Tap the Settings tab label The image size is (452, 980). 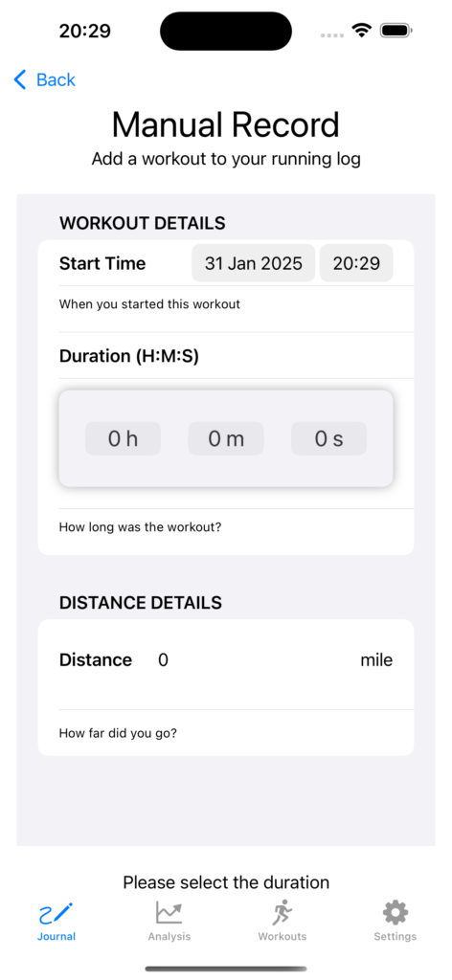pos(395,936)
